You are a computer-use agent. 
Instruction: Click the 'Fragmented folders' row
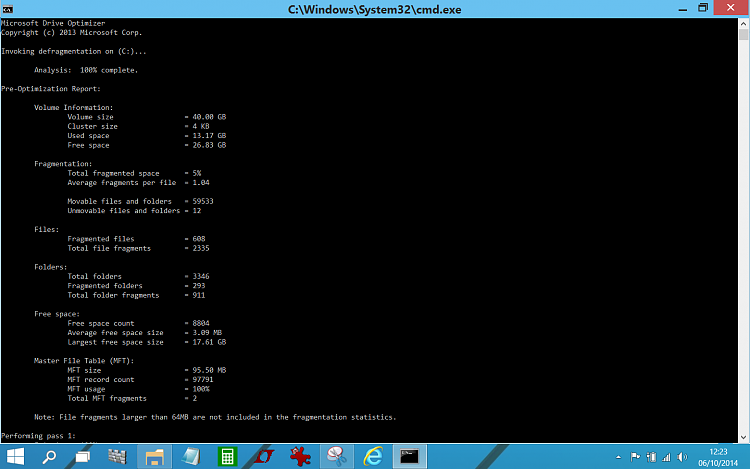point(136,285)
